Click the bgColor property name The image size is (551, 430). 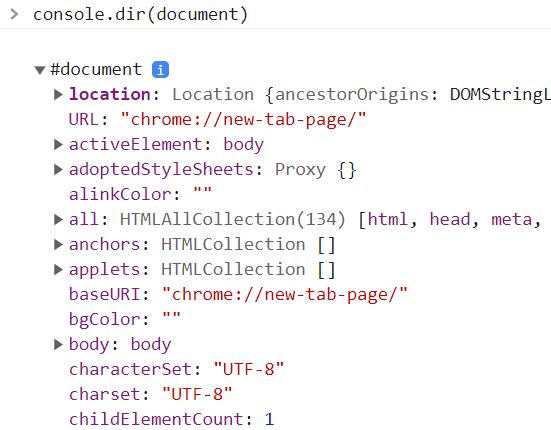105,320
